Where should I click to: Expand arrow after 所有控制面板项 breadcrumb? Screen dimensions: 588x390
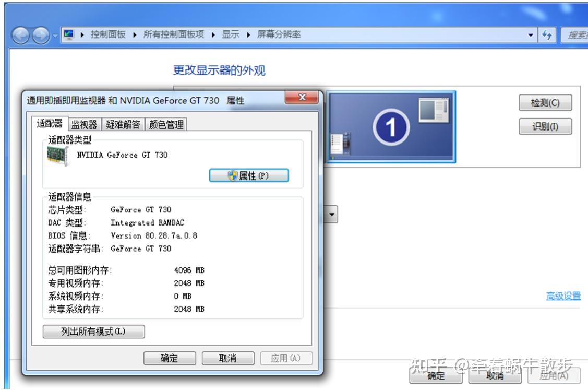(x=213, y=35)
